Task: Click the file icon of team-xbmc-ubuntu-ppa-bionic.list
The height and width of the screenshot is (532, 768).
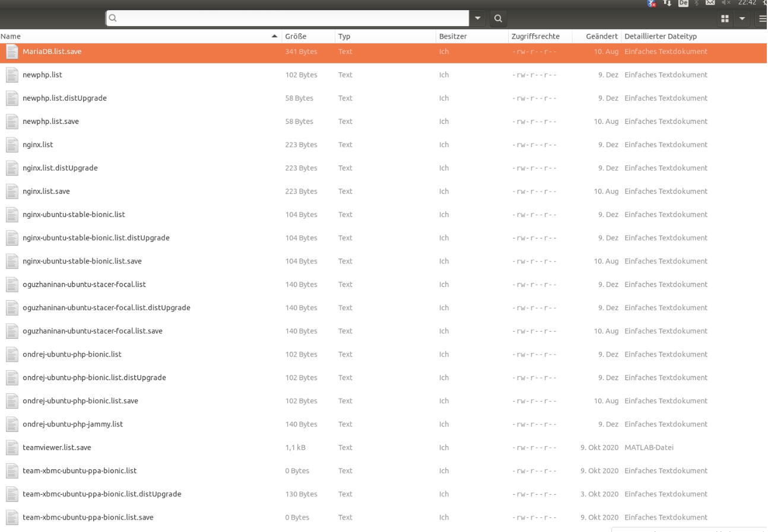Action: (12, 470)
